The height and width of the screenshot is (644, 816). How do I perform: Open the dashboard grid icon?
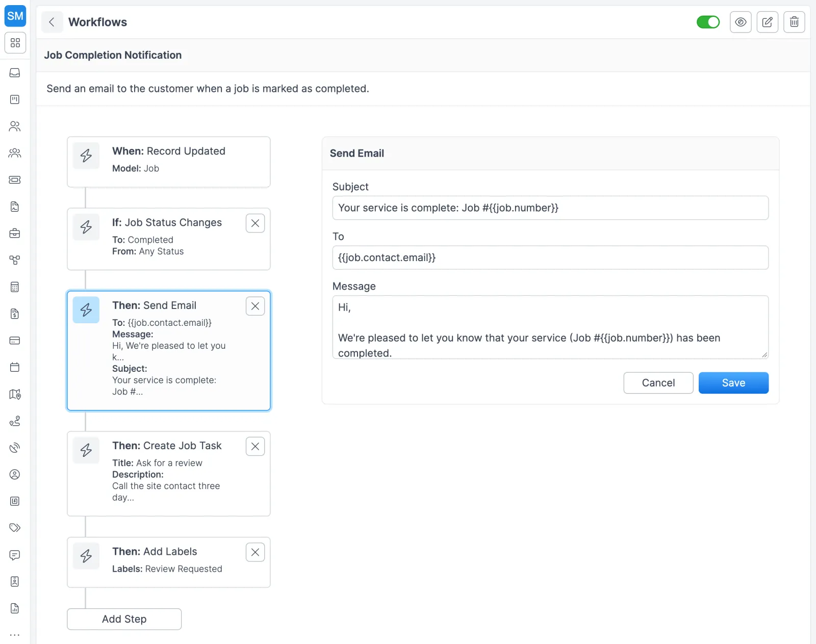15,43
